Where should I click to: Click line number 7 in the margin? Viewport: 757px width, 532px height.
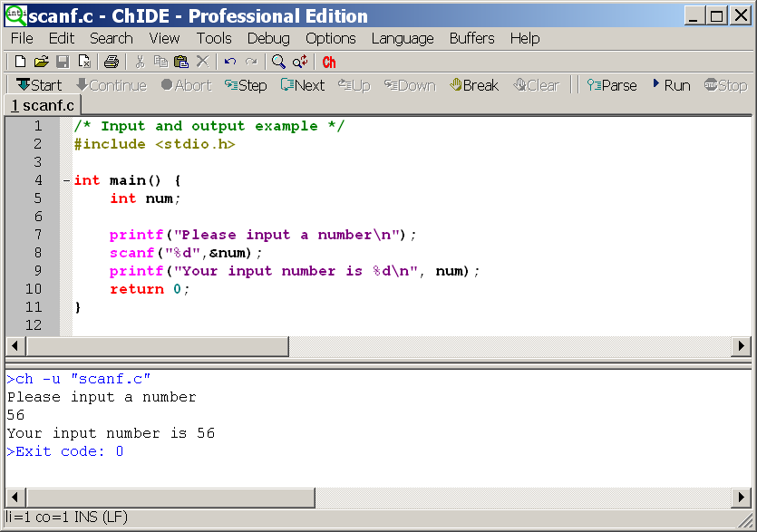click(38, 235)
